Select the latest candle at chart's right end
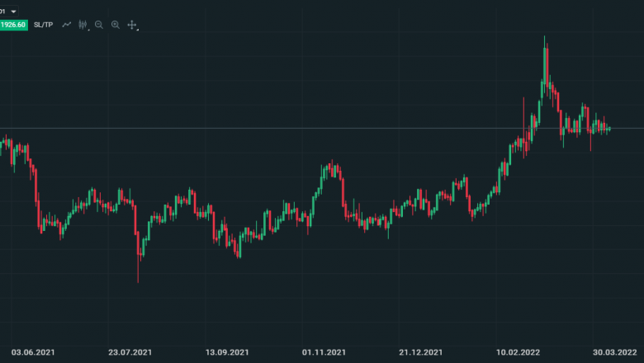The width and height of the screenshot is (644, 363). click(609, 128)
